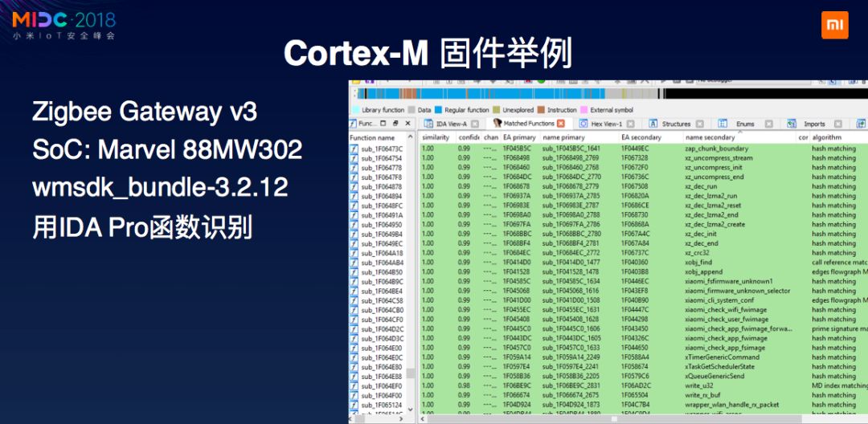Click the Functions list scroll up arrow
This screenshot has height=424, width=868.
tap(410, 137)
